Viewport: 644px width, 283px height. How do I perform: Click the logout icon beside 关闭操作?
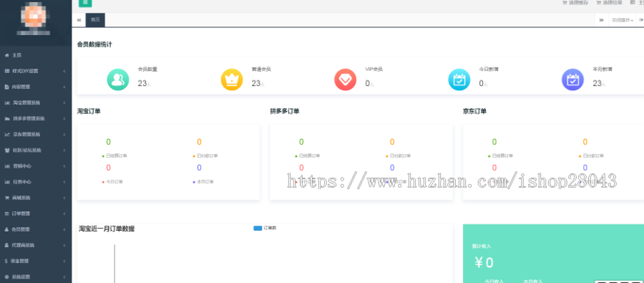tap(641, 20)
